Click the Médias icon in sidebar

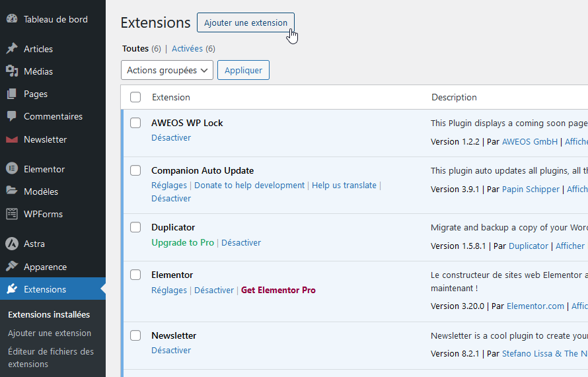12,71
